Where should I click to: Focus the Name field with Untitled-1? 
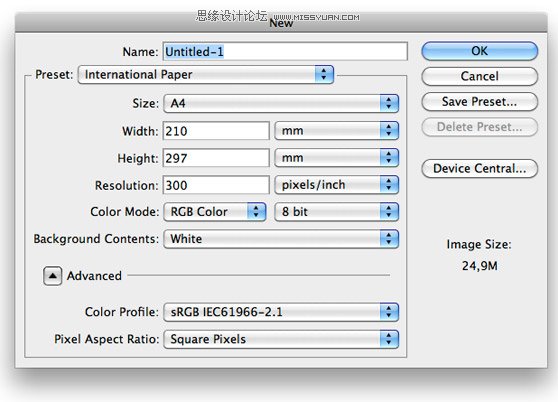(285, 52)
